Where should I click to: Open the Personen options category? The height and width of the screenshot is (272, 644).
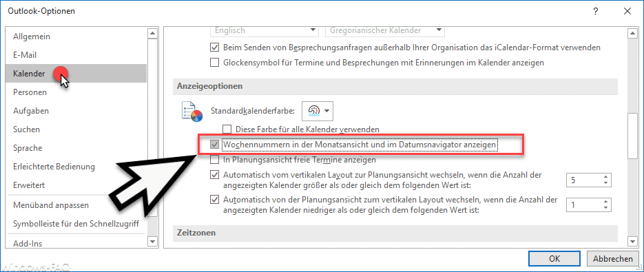coord(76,92)
